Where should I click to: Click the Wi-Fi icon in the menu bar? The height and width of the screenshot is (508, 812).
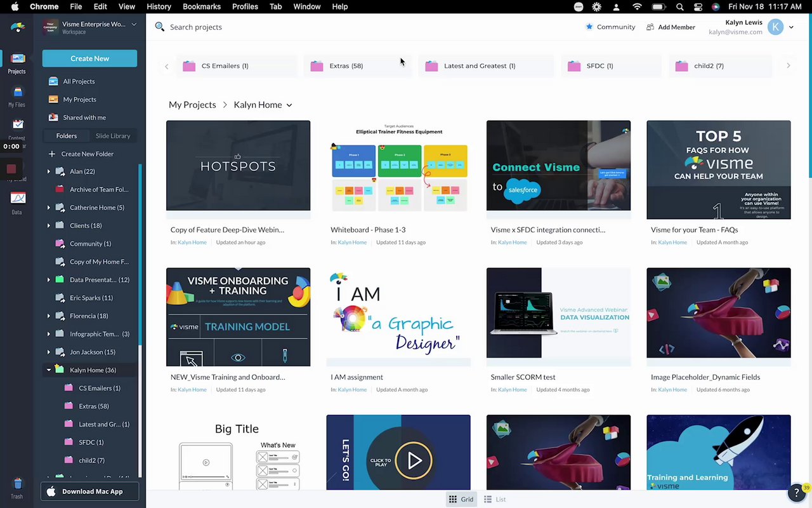(x=637, y=7)
